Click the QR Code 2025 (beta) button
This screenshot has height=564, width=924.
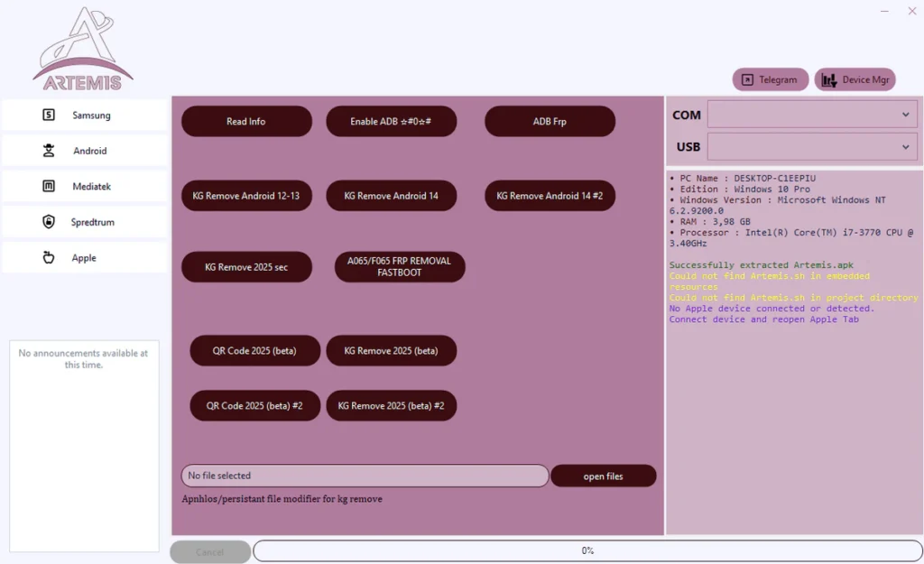(x=254, y=351)
